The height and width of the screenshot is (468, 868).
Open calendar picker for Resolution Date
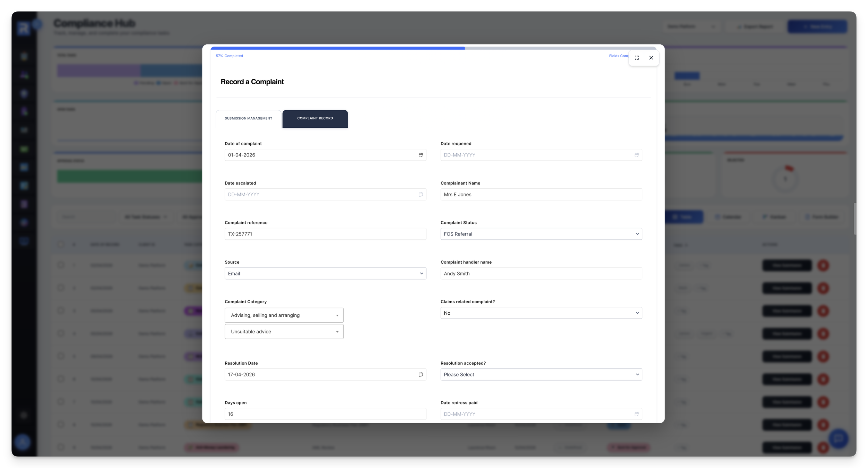click(x=420, y=375)
